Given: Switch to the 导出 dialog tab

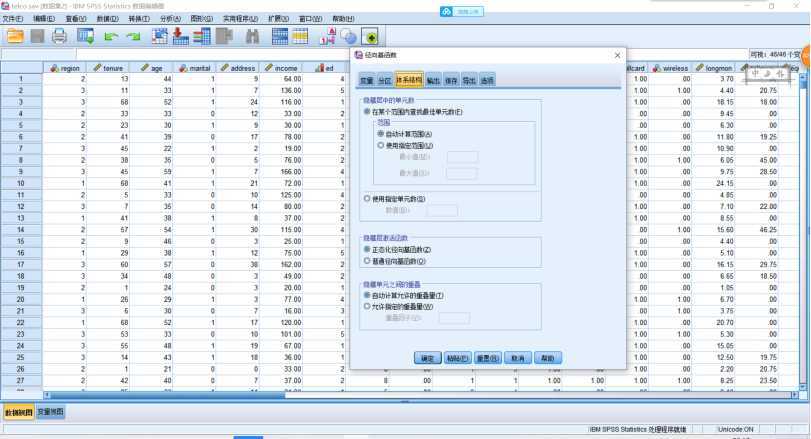Looking at the screenshot, I should point(469,80).
